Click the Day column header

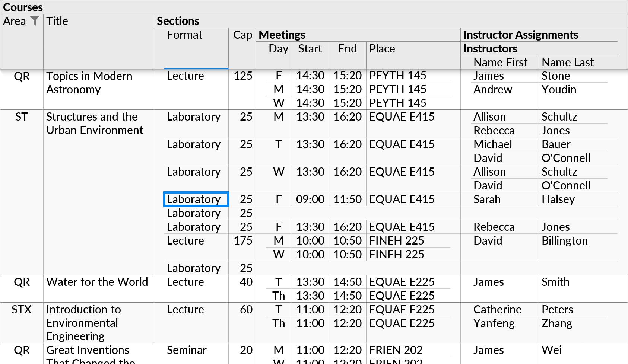[x=278, y=49]
